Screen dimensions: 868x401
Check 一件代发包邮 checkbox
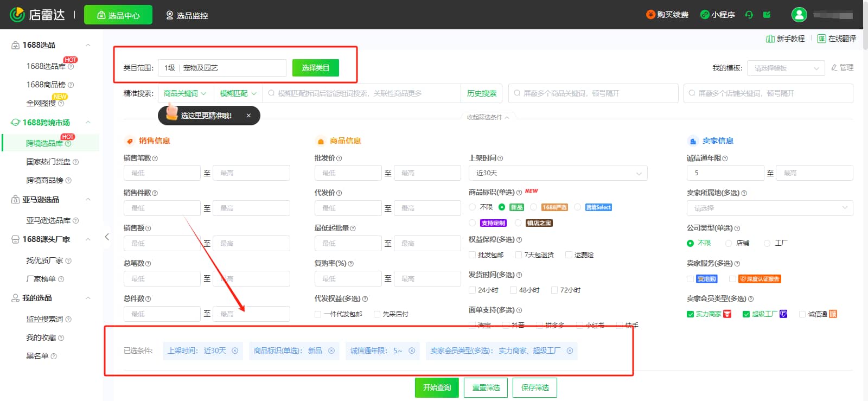pyautogui.click(x=318, y=314)
